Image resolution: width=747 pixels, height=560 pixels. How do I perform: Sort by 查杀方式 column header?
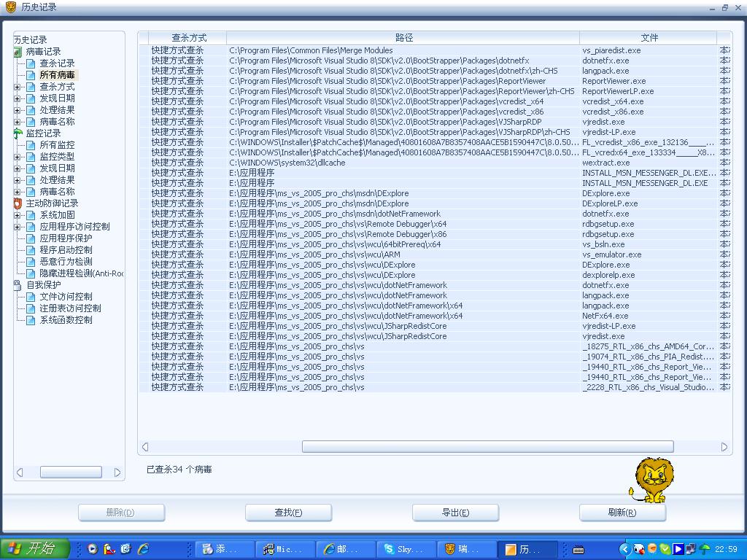coord(187,38)
